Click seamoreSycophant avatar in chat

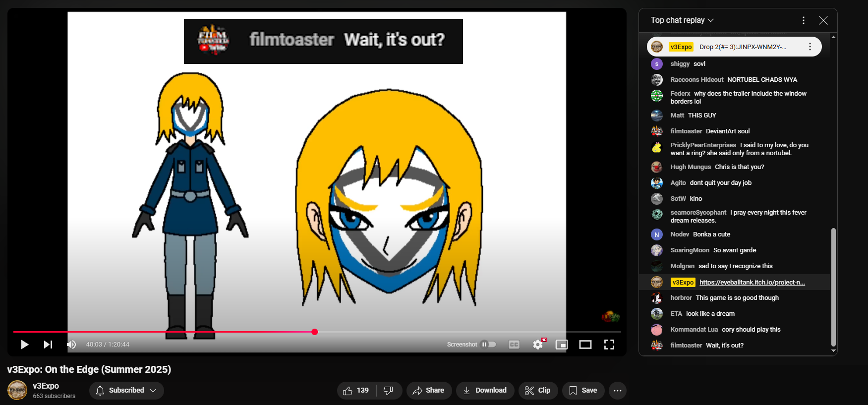[x=657, y=215]
